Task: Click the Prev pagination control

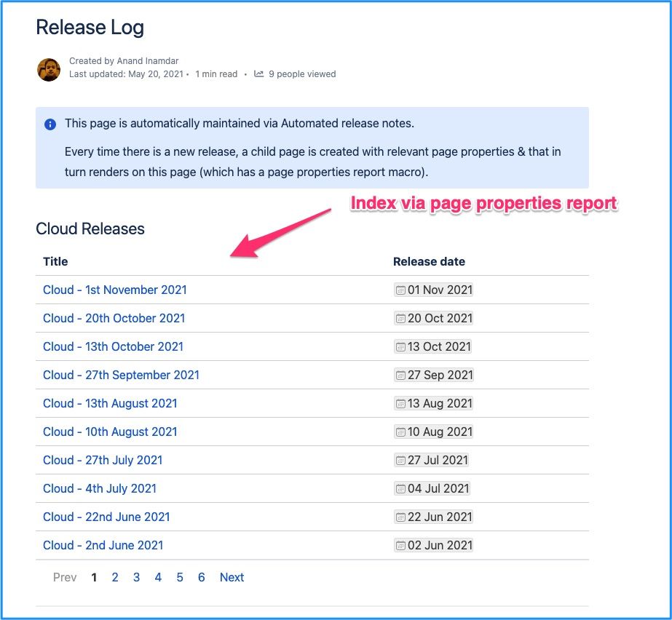Action: coord(64,577)
